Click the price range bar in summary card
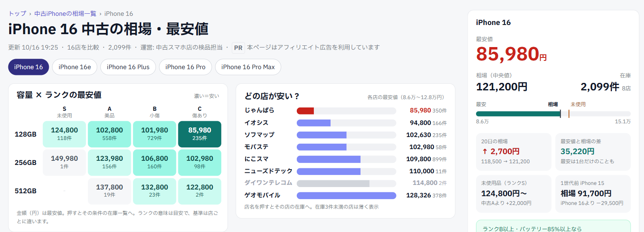 click(x=553, y=114)
